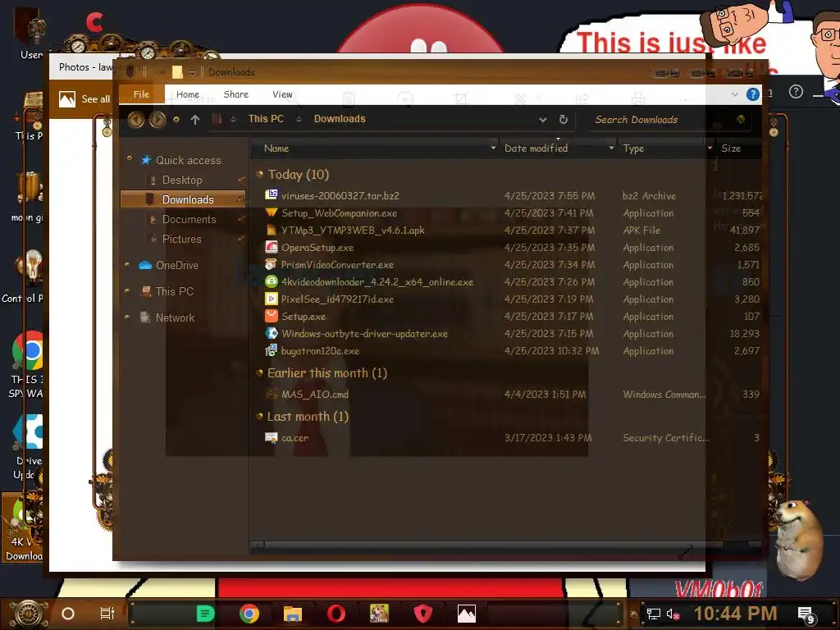Open Task View on taskbar

pyautogui.click(x=107, y=614)
